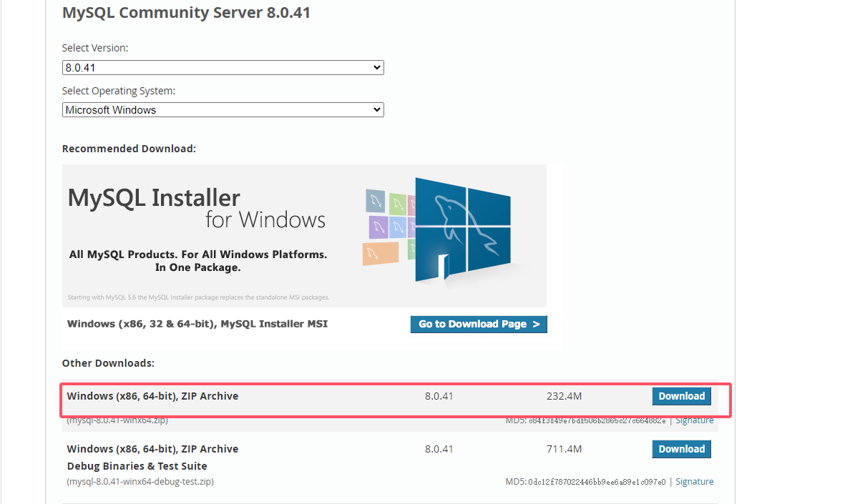Click the Go to Download Page button
The width and height of the screenshot is (865, 504).
pos(479,324)
